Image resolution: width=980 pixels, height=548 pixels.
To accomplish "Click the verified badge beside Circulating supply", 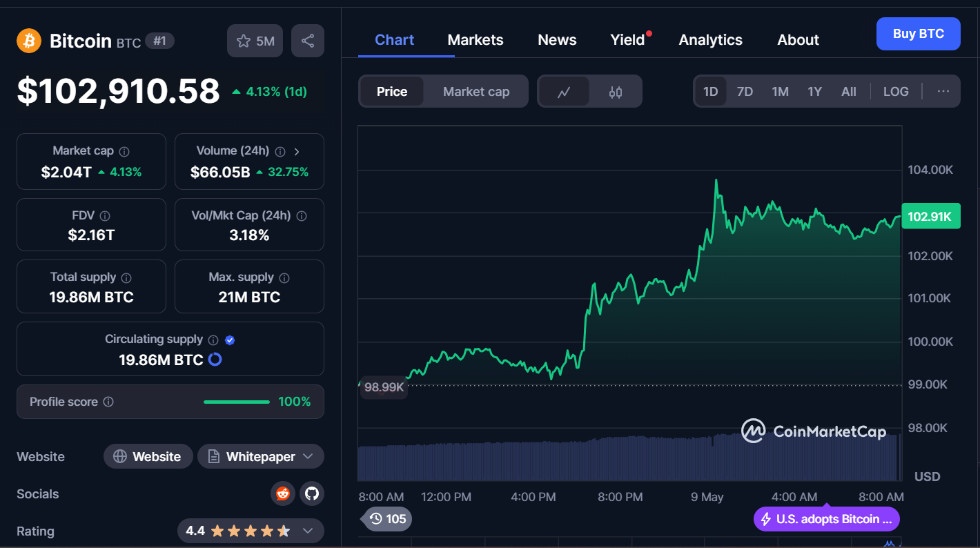I will [231, 340].
